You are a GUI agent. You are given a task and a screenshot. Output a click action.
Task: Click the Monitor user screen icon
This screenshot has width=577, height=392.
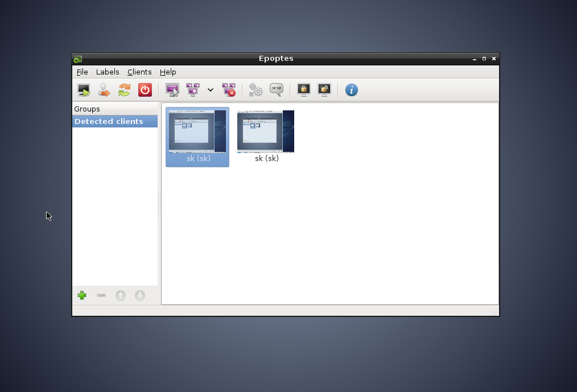172,90
